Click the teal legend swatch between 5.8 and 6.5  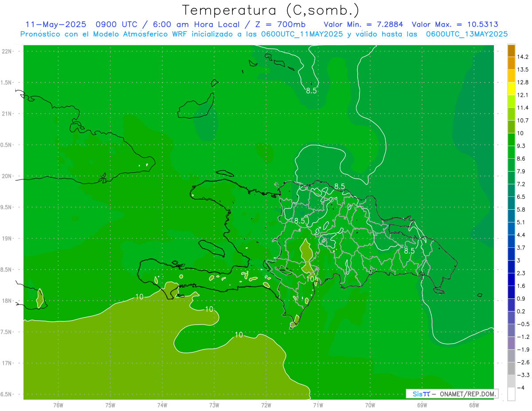point(511,203)
